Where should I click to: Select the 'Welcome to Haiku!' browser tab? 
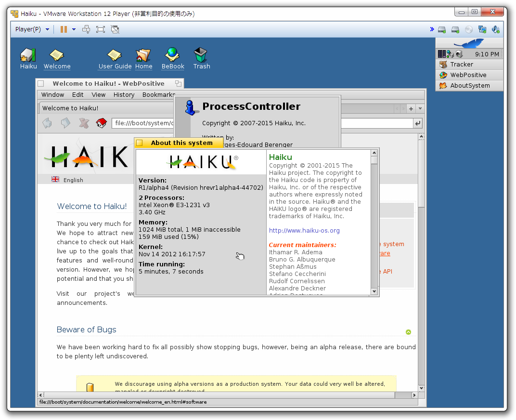pos(107,108)
